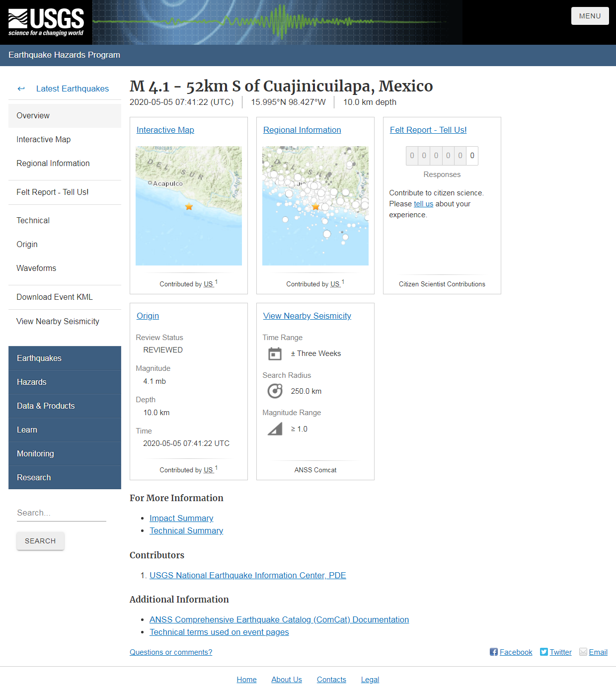
Task: Open the Interactive Map thumbnail
Action: [x=188, y=205]
